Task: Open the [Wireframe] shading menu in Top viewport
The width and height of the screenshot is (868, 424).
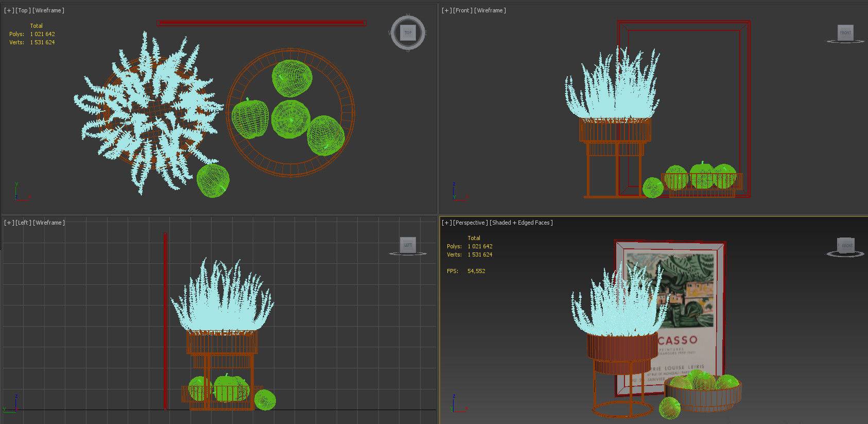Action: click(48, 10)
